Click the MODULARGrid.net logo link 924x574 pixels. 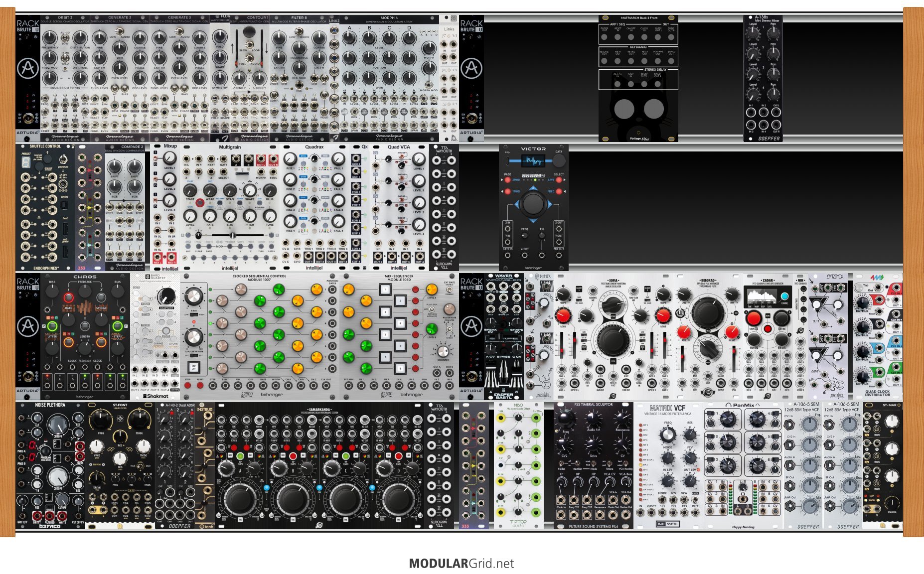click(x=462, y=564)
